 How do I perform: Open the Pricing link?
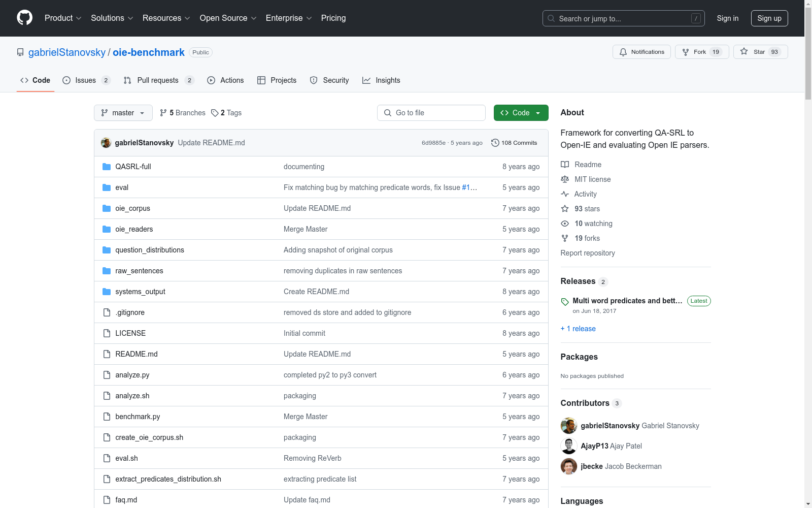(x=333, y=18)
